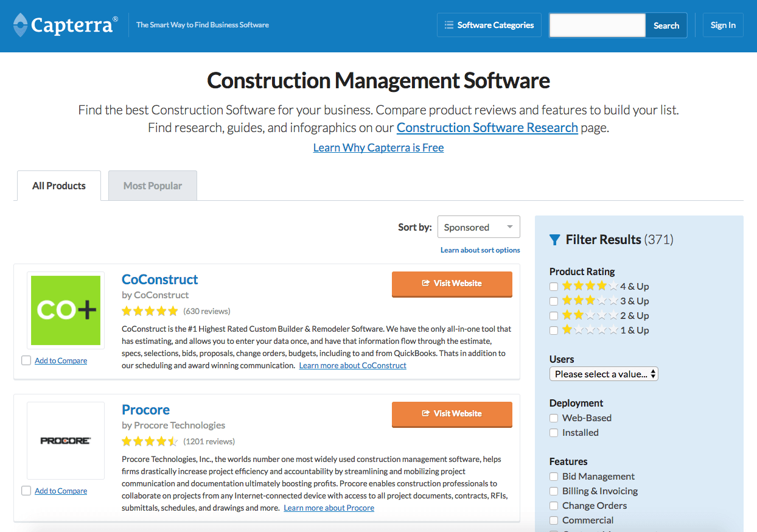Check the Web-Based deployment filter

tap(554, 418)
